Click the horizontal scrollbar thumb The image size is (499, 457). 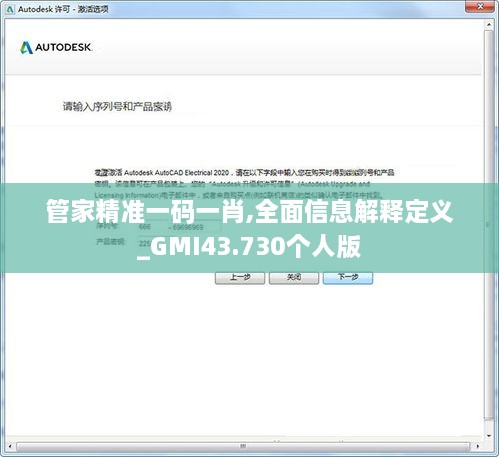tap(243, 446)
